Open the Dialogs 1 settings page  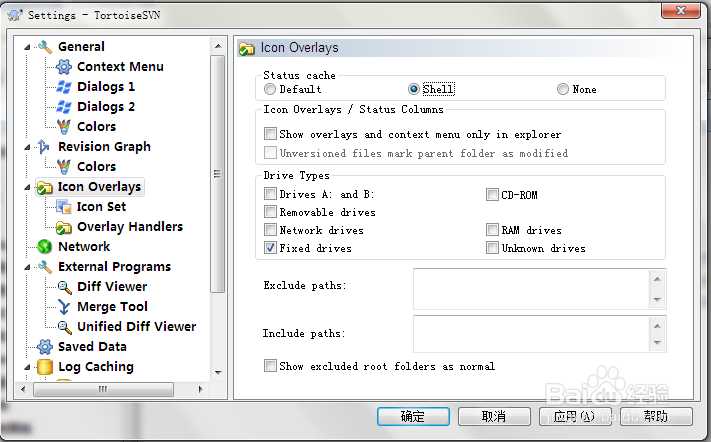point(106,87)
